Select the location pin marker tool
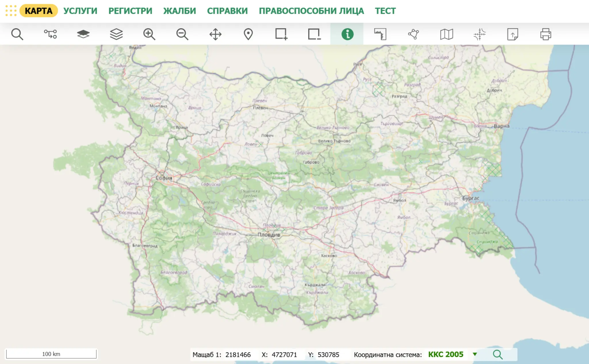Image resolution: width=589 pixels, height=364 pixels. point(248,34)
